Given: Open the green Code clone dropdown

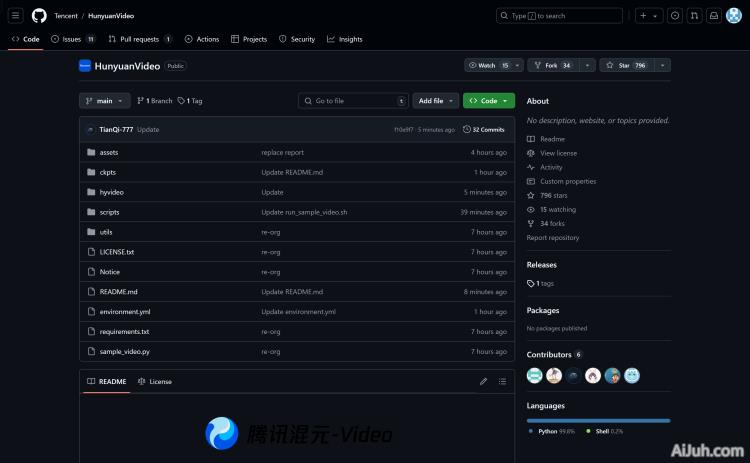Looking at the screenshot, I should click(489, 101).
